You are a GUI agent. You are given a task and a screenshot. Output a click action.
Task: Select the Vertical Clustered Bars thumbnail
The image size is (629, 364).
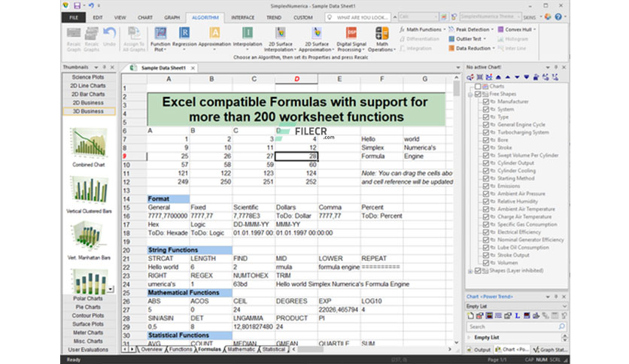[x=89, y=190]
